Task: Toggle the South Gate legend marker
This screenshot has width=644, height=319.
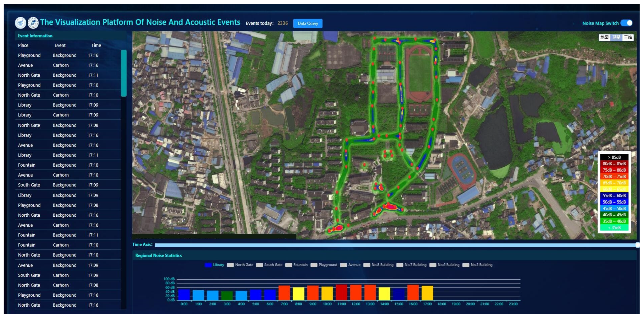Action: [260, 265]
